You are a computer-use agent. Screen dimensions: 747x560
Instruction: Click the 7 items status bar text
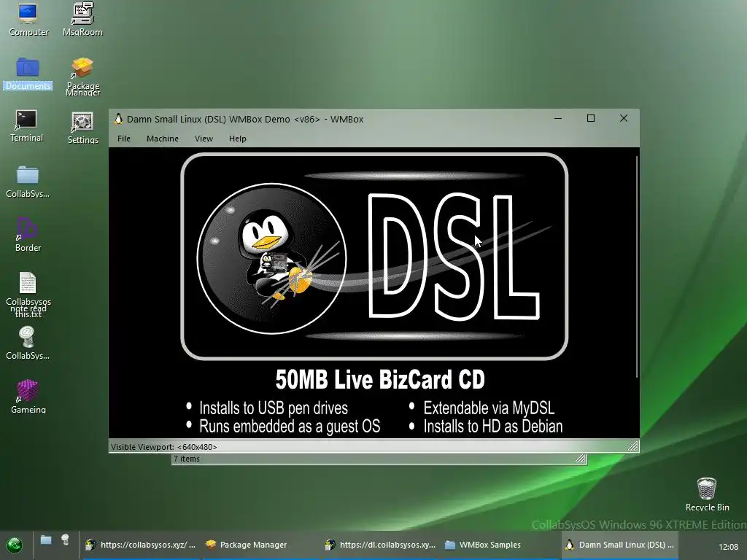[187, 459]
